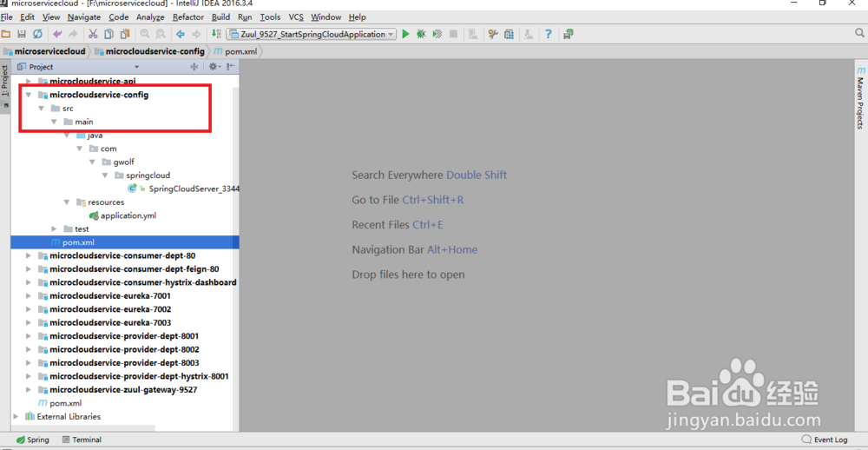Click the Copy icon in toolbar
This screenshot has height=450, width=868.
click(x=109, y=35)
